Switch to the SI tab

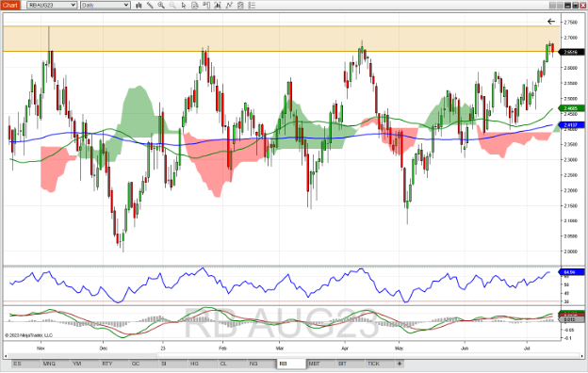(173, 364)
